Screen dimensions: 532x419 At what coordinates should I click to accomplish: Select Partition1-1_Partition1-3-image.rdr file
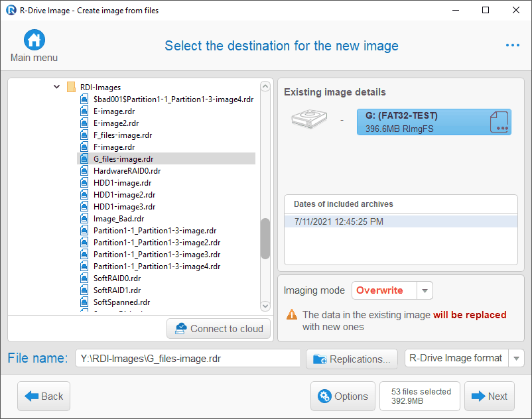[x=155, y=231]
